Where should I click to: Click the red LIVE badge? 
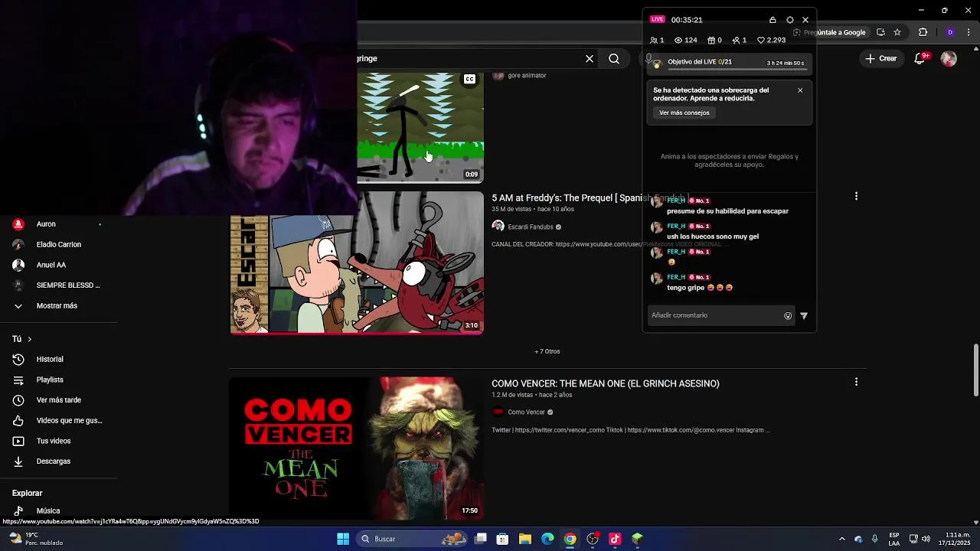pyautogui.click(x=657, y=19)
